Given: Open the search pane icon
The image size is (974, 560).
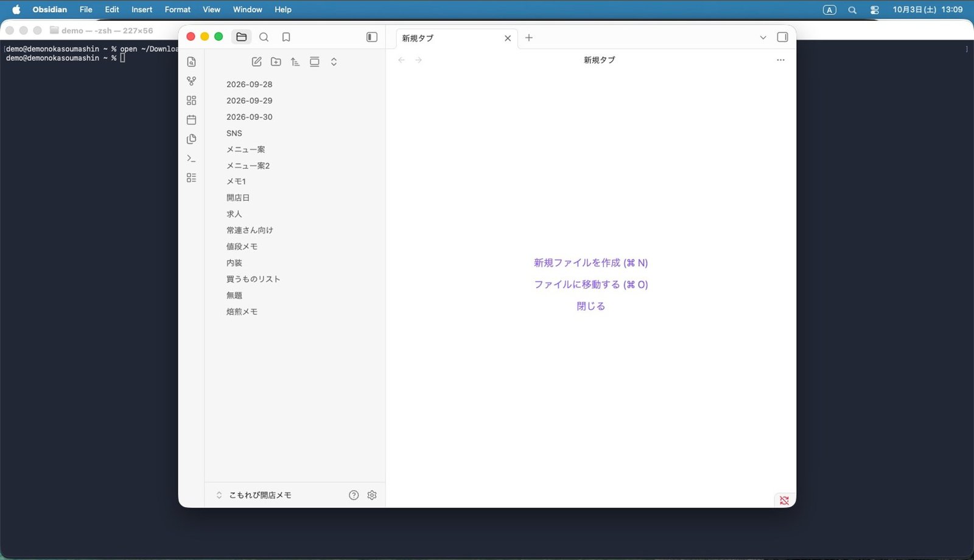Looking at the screenshot, I should pos(264,37).
